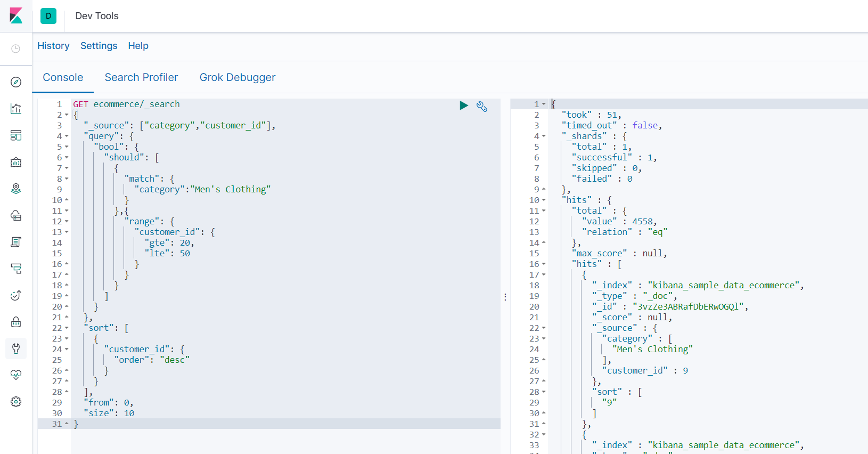Click the "order": "desc" line
Screen dimensions: 868x454
click(152, 360)
